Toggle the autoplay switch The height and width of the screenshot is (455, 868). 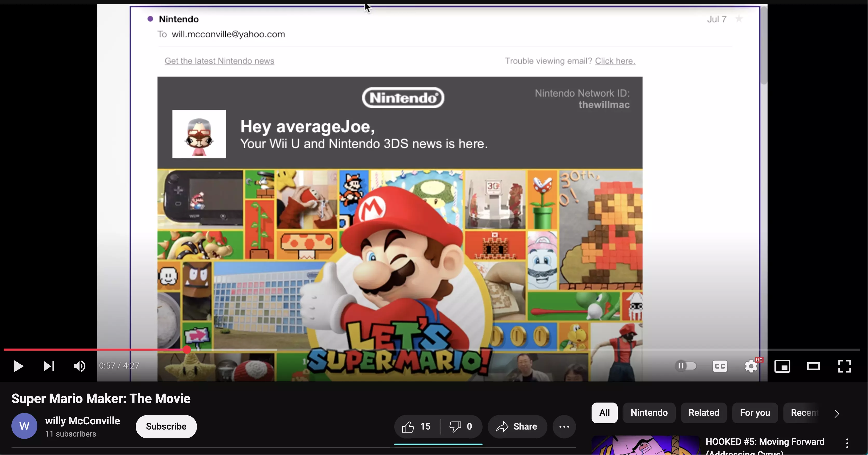click(686, 366)
